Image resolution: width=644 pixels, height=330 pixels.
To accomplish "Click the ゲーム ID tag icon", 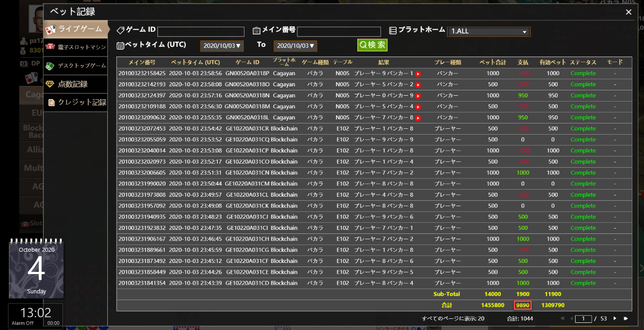I will tap(120, 30).
